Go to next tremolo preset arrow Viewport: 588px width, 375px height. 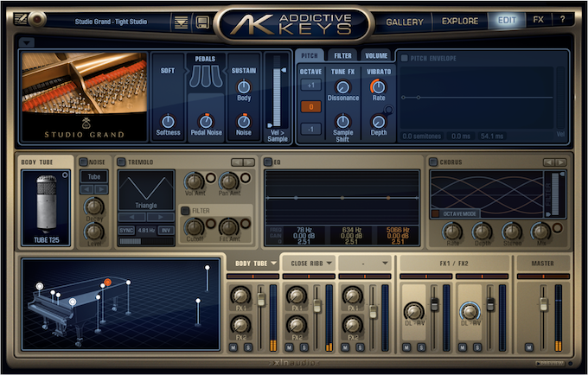click(249, 162)
